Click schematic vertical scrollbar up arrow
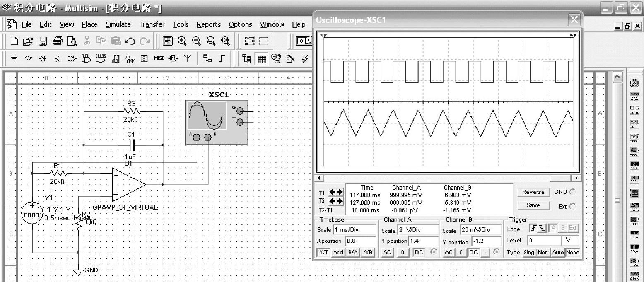 pos(617,77)
